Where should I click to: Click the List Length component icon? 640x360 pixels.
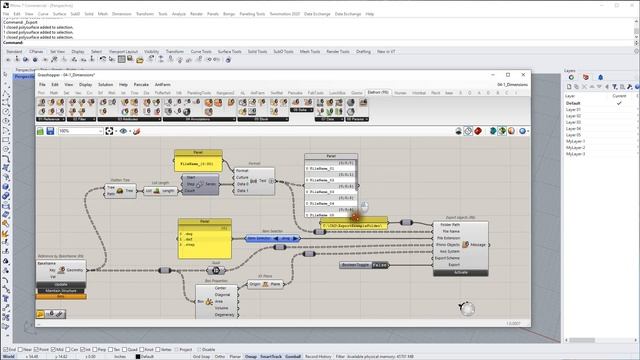point(157,191)
